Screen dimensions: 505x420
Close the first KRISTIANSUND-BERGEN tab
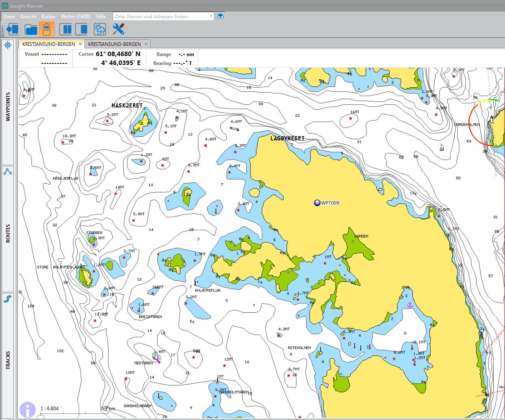tap(80, 44)
